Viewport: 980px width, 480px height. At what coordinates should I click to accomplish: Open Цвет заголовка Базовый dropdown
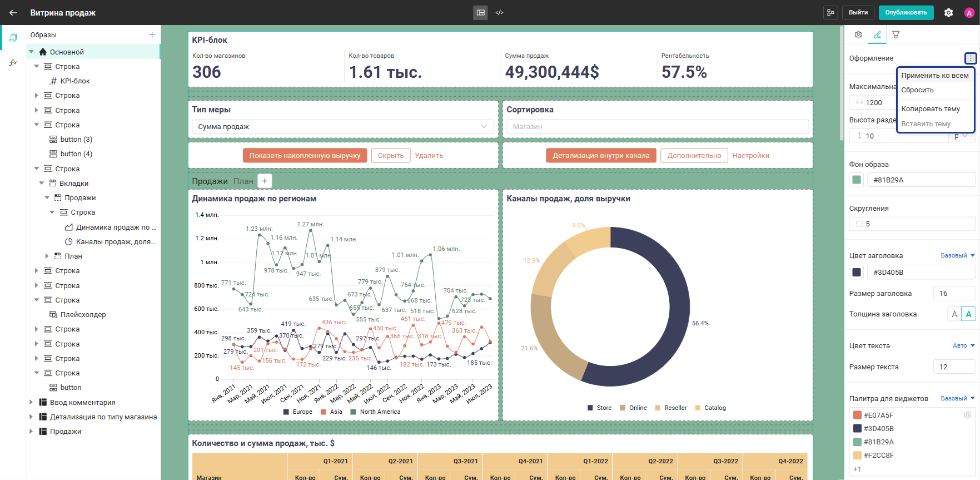(958, 256)
